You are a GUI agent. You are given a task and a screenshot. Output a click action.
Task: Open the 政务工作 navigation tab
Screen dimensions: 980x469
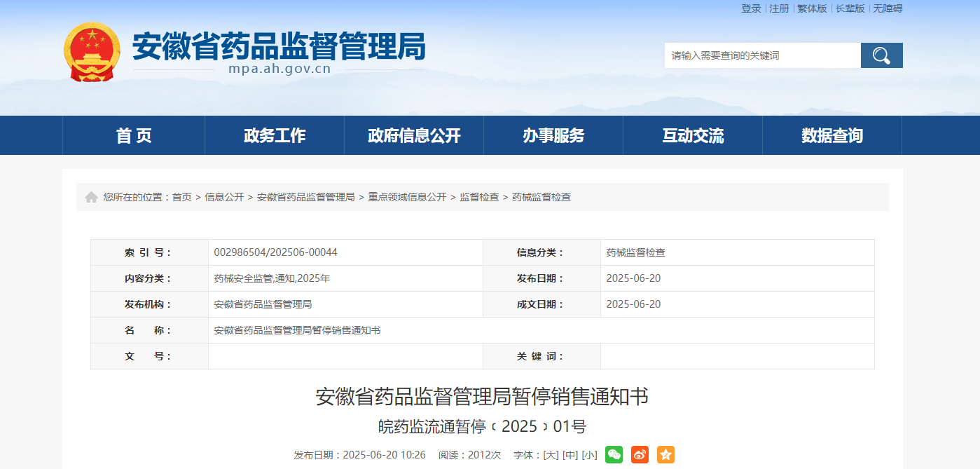275,135
